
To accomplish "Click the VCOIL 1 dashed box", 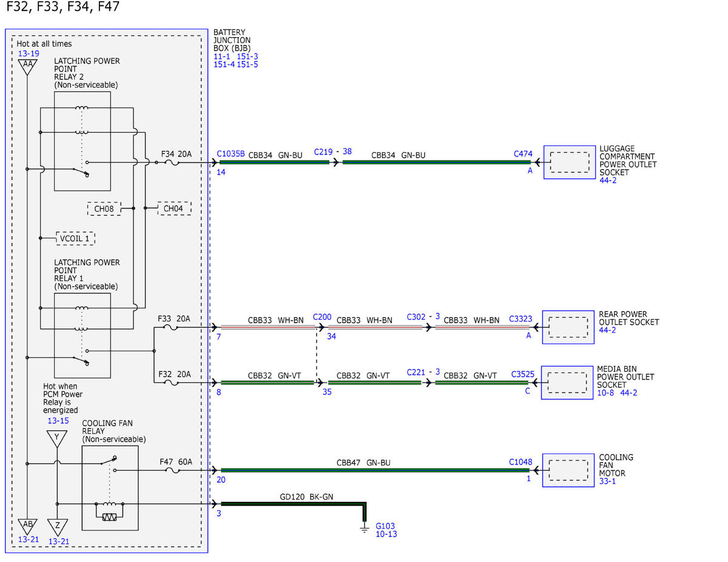I will coord(75,238).
